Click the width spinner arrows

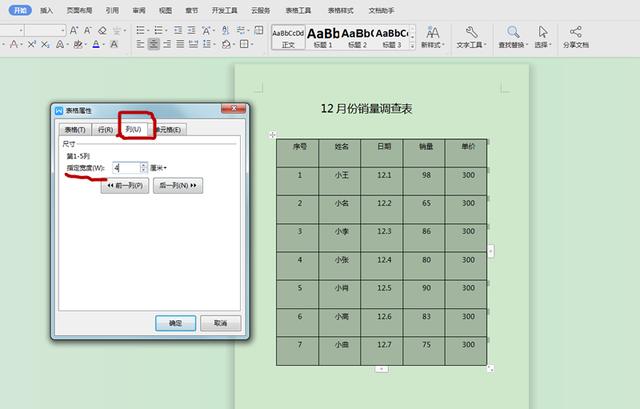tap(143, 168)
